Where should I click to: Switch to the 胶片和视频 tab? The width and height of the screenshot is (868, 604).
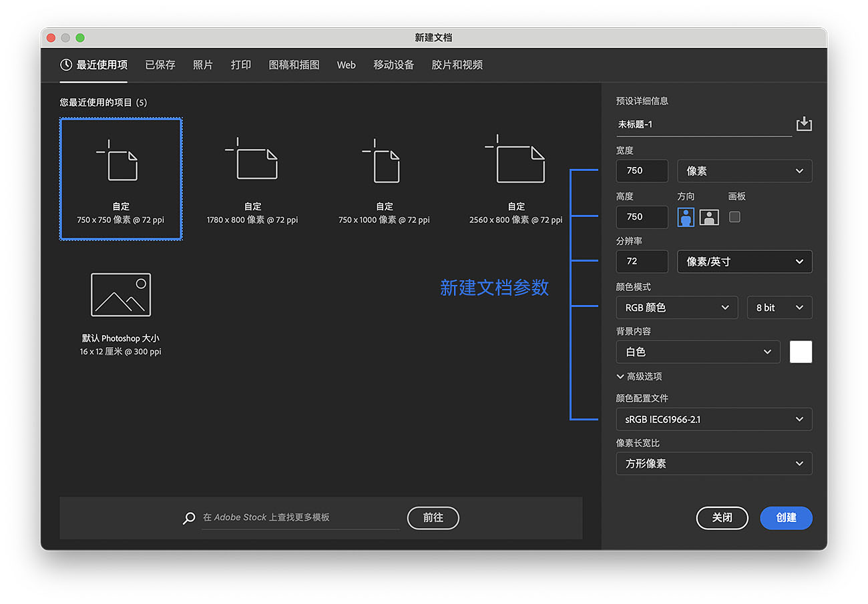click(457, 65)
